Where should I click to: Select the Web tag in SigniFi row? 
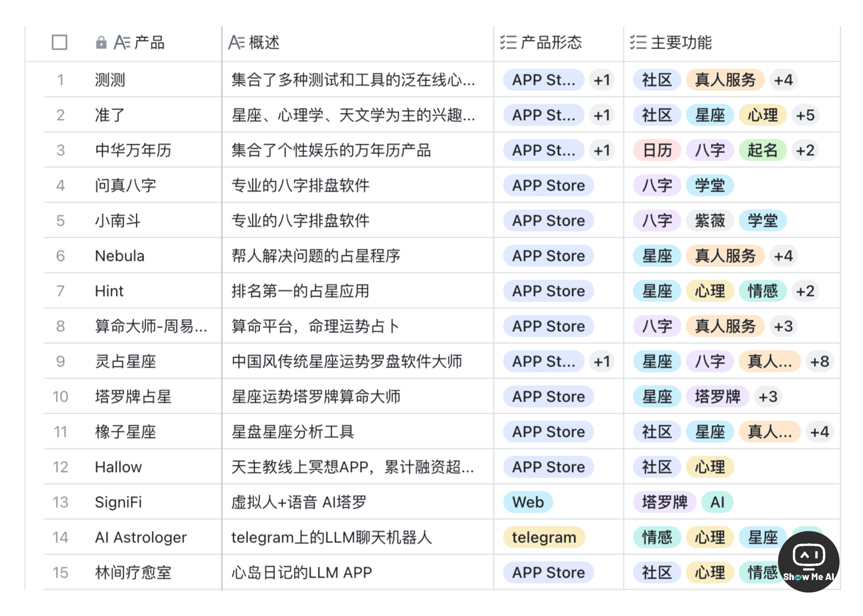[x=528, y=502]
